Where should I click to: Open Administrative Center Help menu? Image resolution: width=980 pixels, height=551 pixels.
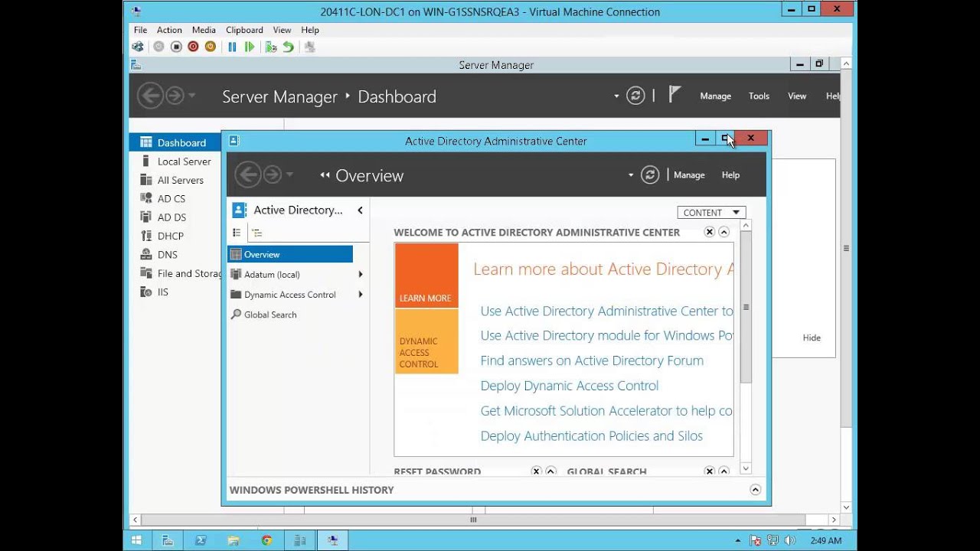pos(730,175)
